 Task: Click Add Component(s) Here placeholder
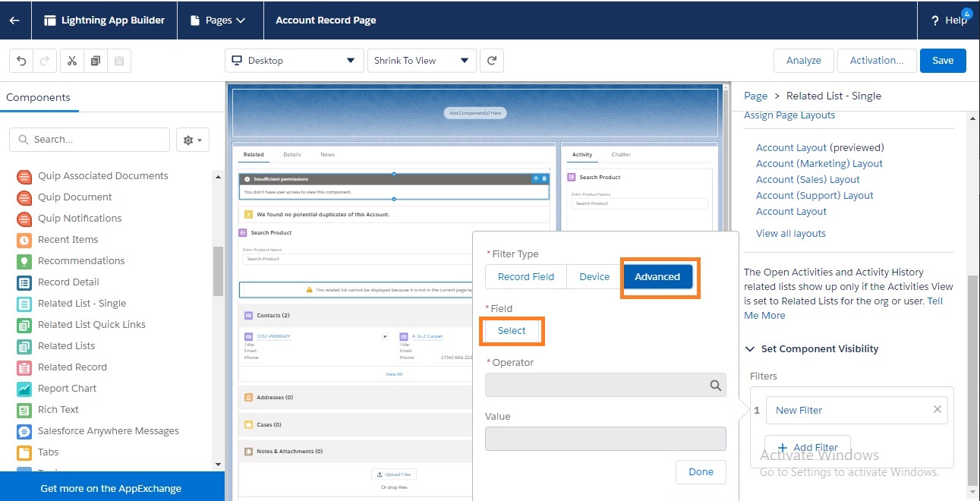(474, 113)
